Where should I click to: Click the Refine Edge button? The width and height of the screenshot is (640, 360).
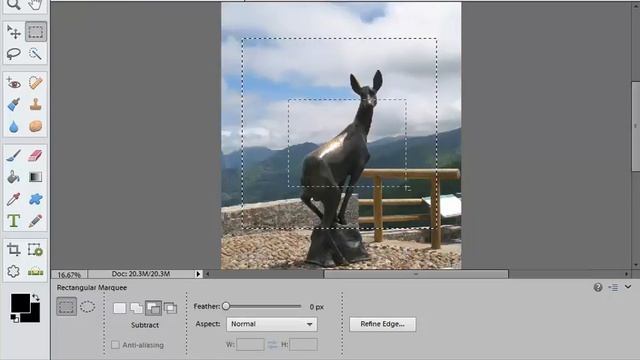pos(382,324)
